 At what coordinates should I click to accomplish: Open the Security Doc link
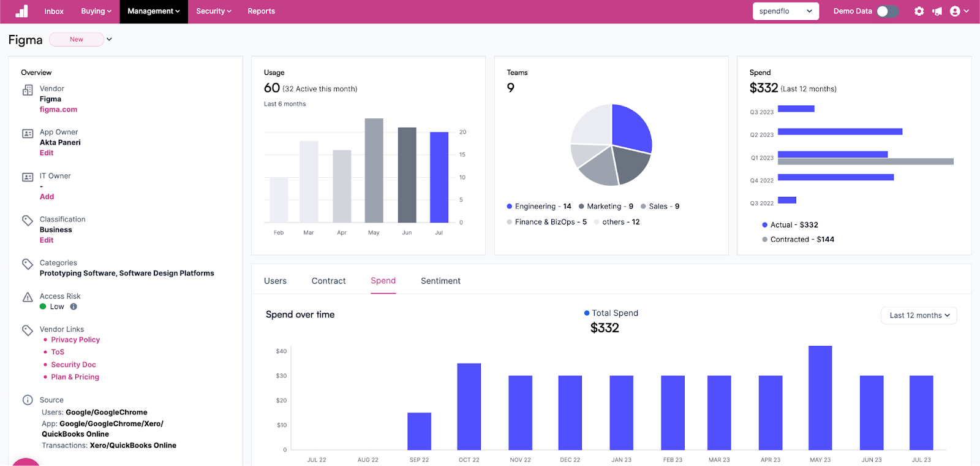click(73, 365)
